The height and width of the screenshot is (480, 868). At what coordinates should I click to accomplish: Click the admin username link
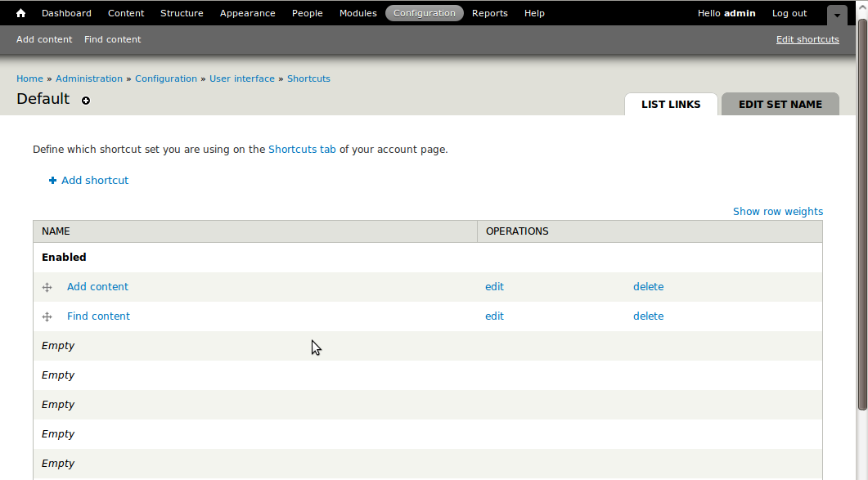(740, 13)
